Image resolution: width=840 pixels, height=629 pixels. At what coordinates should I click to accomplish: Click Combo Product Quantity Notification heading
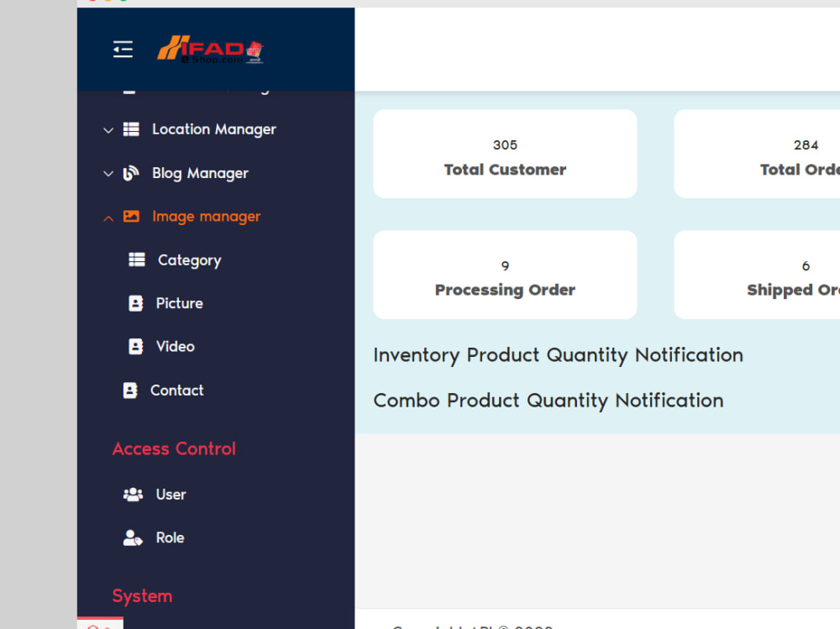point(549,401)
